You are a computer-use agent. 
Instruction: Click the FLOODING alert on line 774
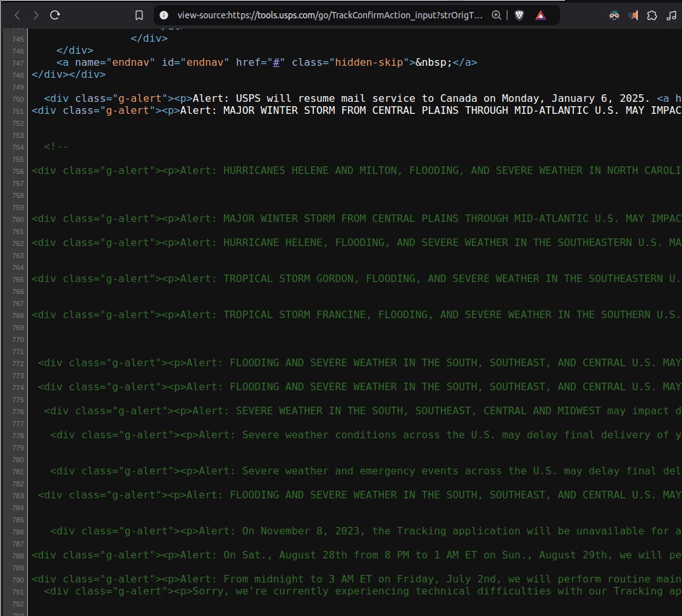(359, 387)
